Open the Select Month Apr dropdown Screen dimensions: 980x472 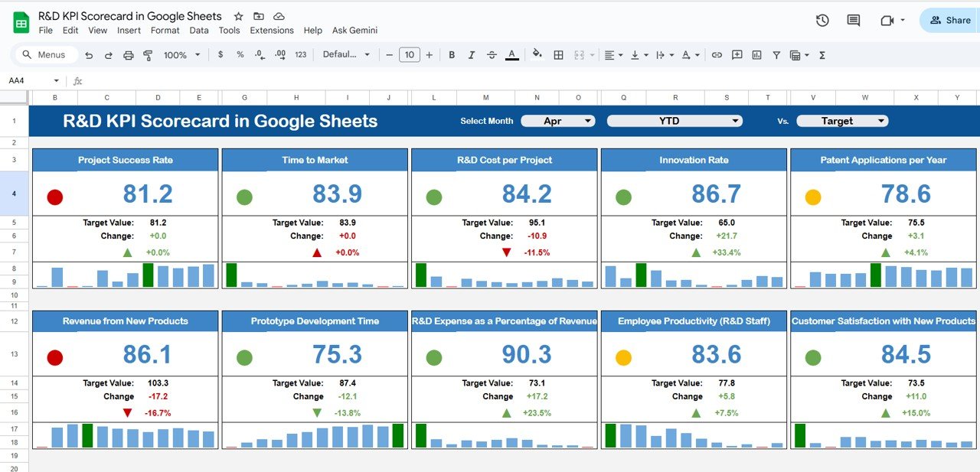point(558,120)
